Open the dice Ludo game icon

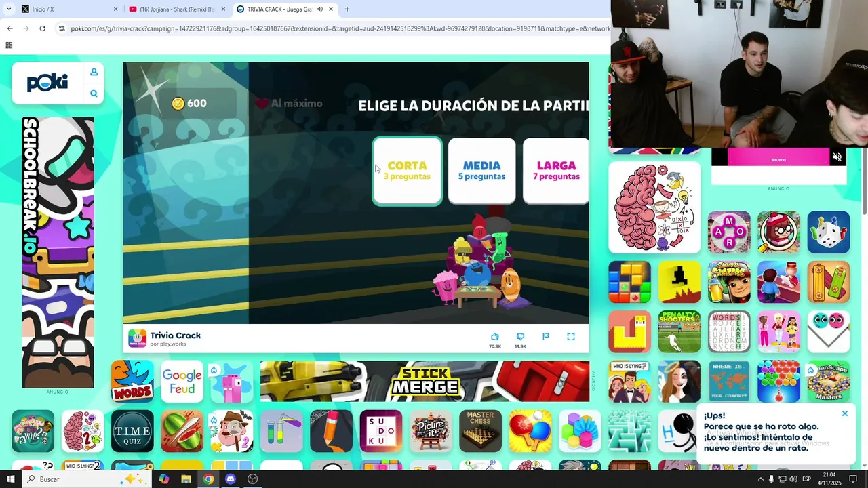click(x=829, y=232)
